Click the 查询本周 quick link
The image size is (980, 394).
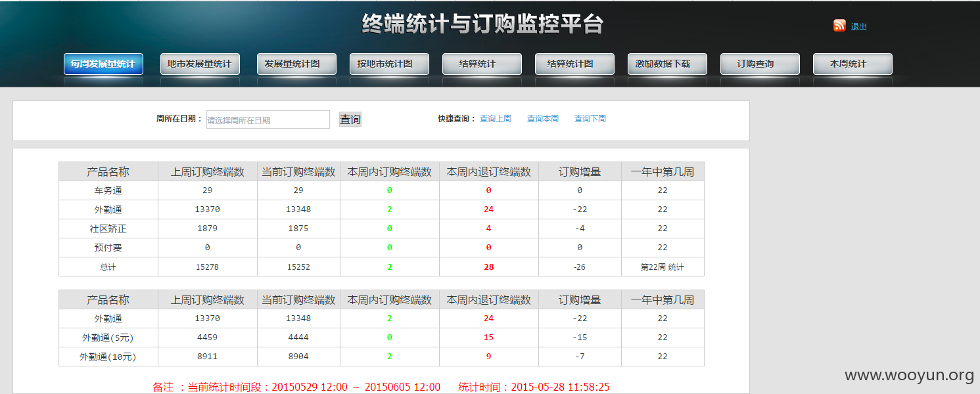click(543, 119)
